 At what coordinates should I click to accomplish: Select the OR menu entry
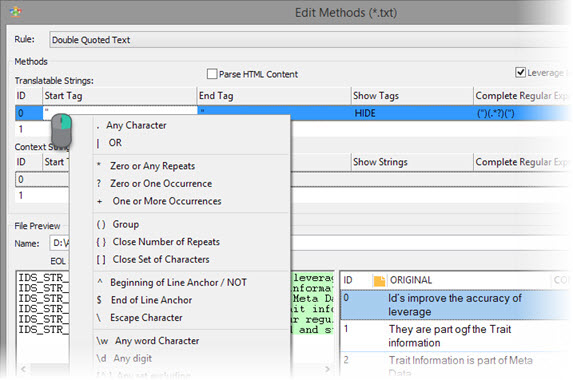tap(115, 143)
